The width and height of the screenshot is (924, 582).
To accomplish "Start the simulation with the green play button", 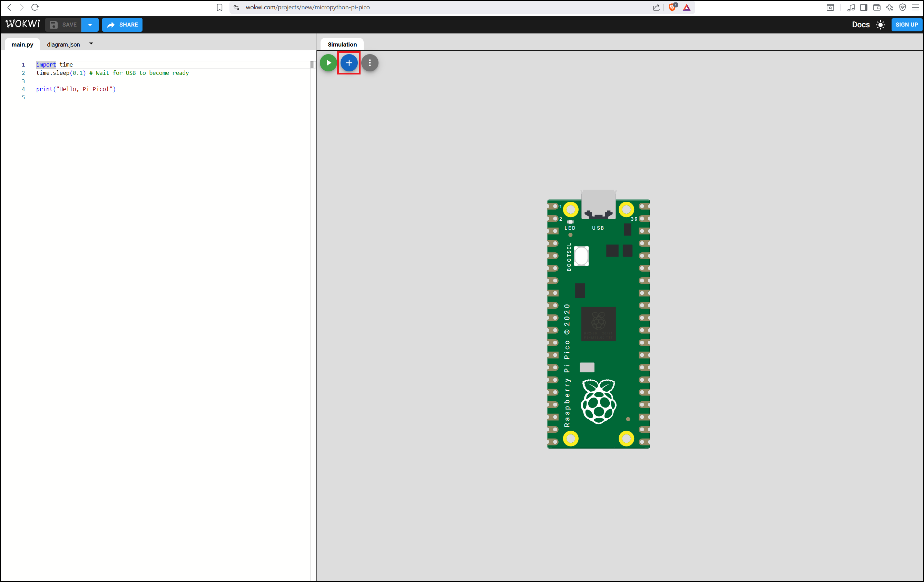I will (328, 63).
